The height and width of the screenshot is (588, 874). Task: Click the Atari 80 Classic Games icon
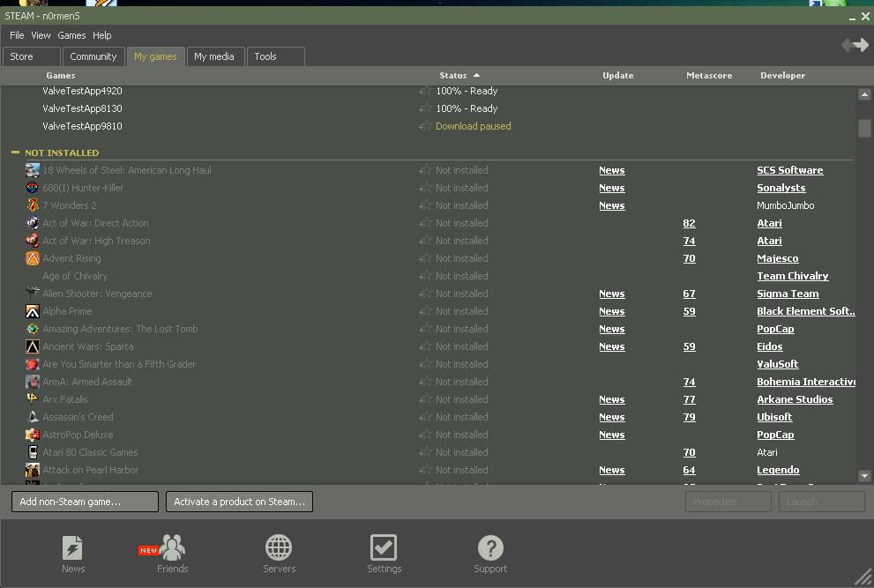pyautogui.click(x=33, y=452)
